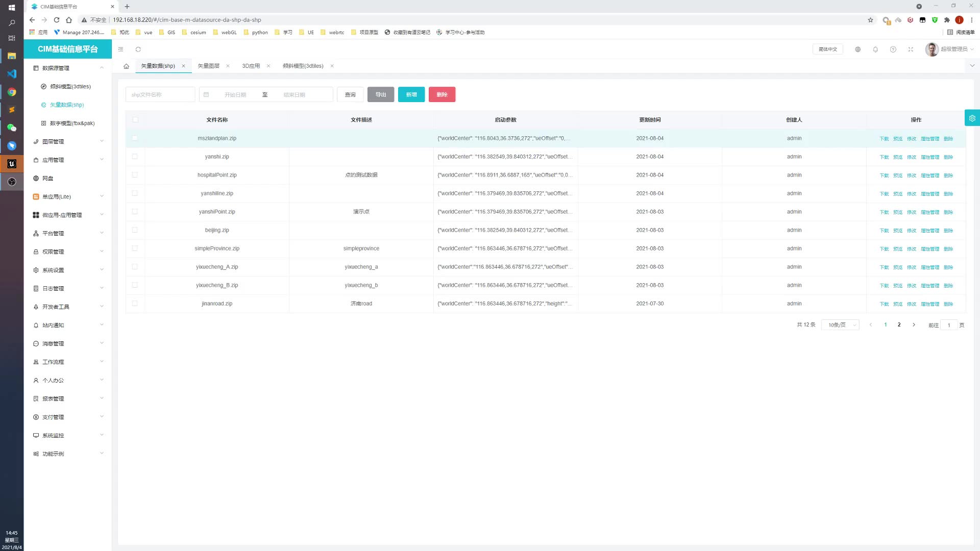Screen dimensions: 980x551
Task: Open Chrome extensions puzzle icon
Action: 947,20
